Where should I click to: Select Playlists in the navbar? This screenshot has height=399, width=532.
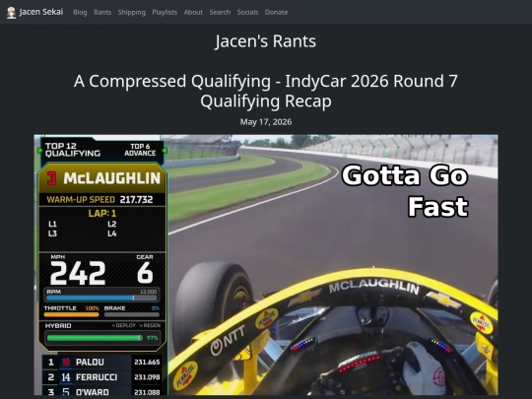click(165, 12)
